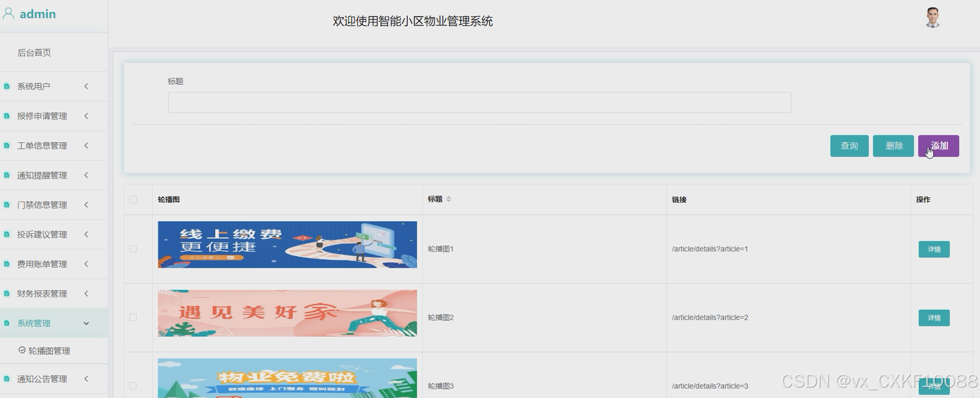Click the 轮播图3 title cell
Viewport: 980px width, 398px height.
440,386
